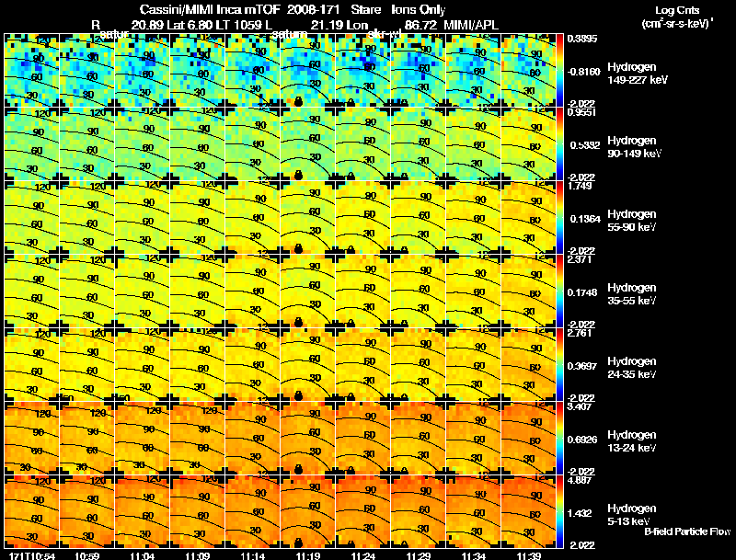Click the "Hydrogen 149-227 keV" row label
This screenshot has height=560, width=736.
(x=638, y=74)
